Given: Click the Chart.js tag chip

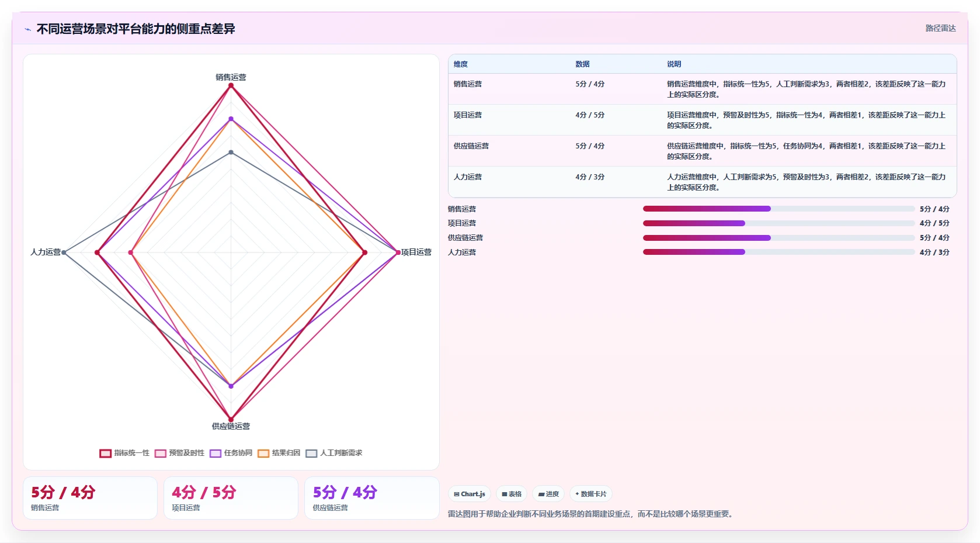Looking at the screenshot, I should tap(470, 494).
